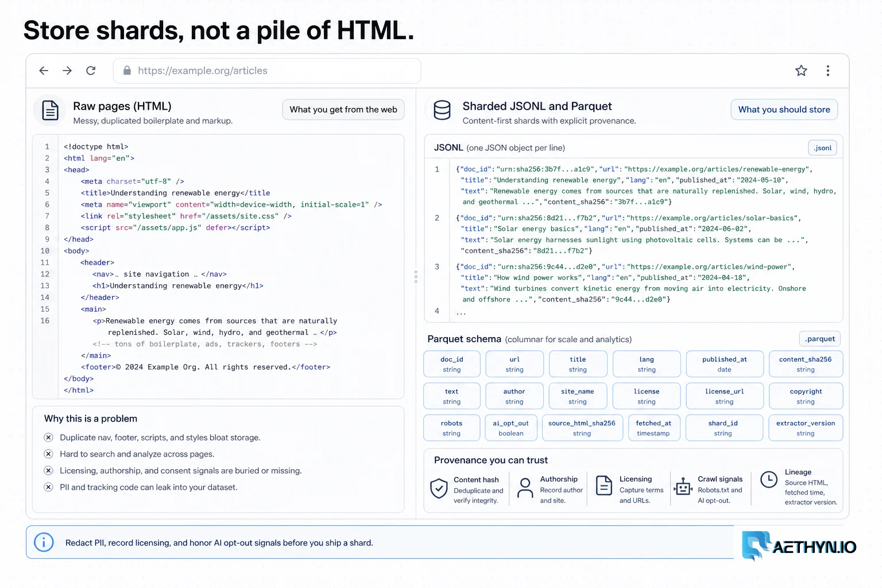This screenshot has width=882, height=588.
Task: Click the .jsonl badge
Action: click(x=822, y=148)
